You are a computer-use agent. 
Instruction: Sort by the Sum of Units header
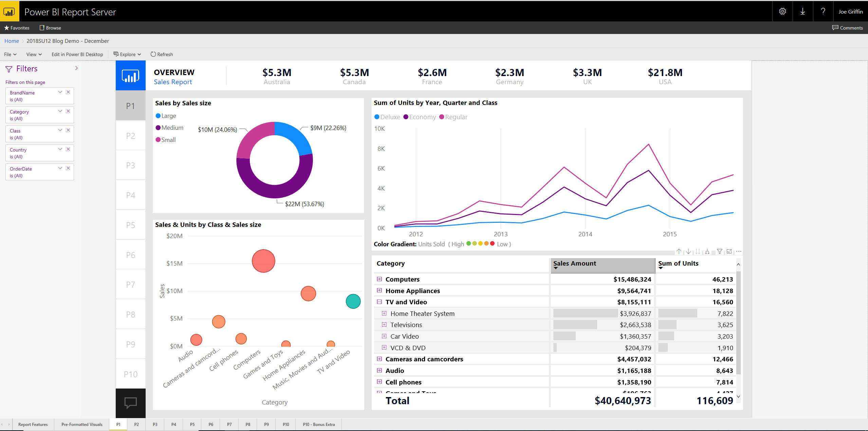tap(696, 265)
